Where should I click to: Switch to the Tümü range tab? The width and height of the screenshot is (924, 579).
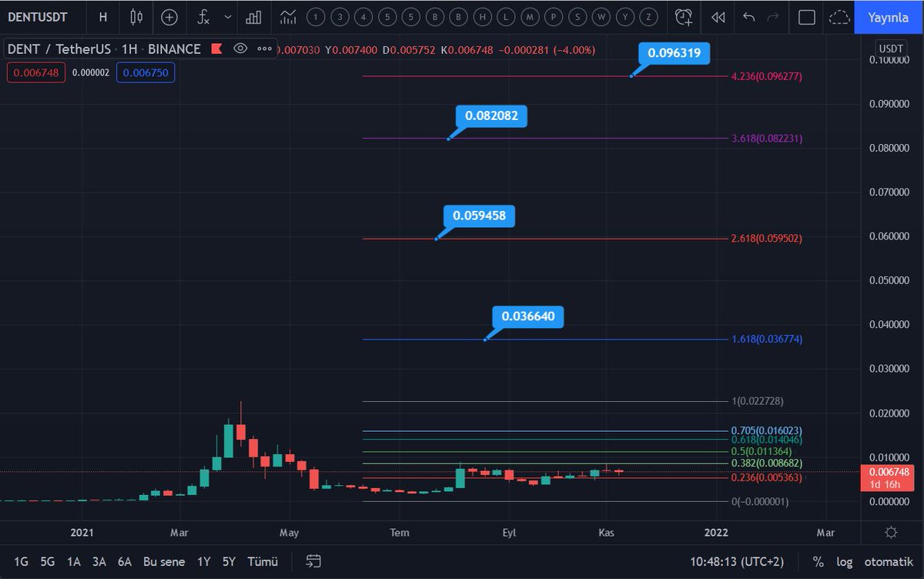tap(262, 562)
